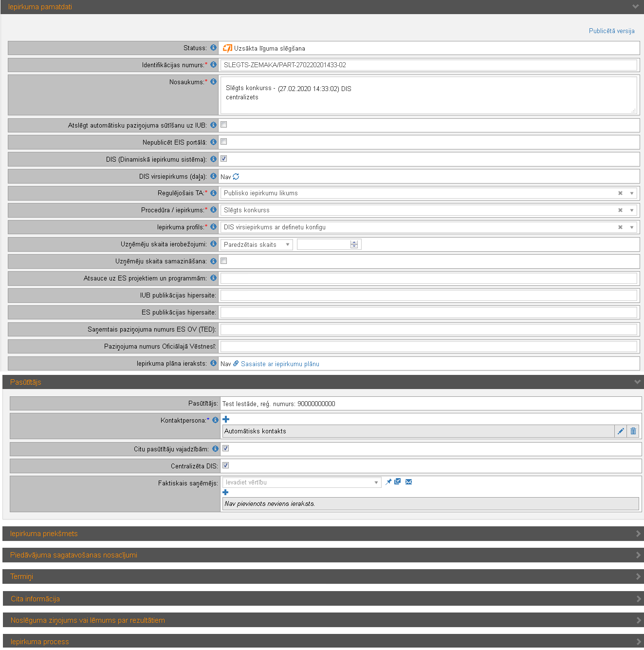Open the Paredzētais skaits dropdown
The height and width of the screenshot is (650, 644).
tap(257, 244)
